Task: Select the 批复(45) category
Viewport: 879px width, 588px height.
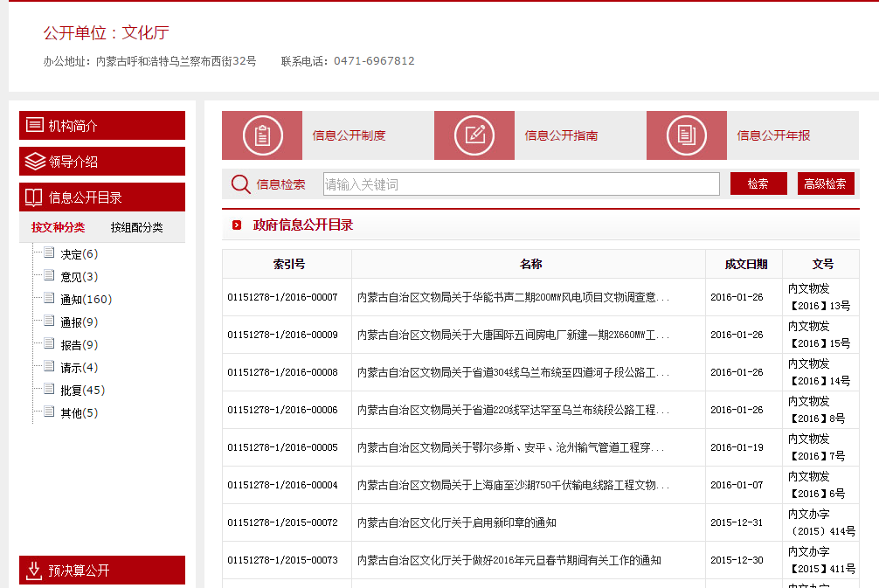Action: 83,391
